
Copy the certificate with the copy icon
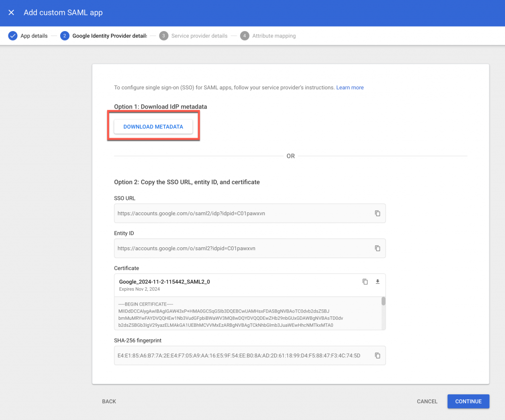365,281
